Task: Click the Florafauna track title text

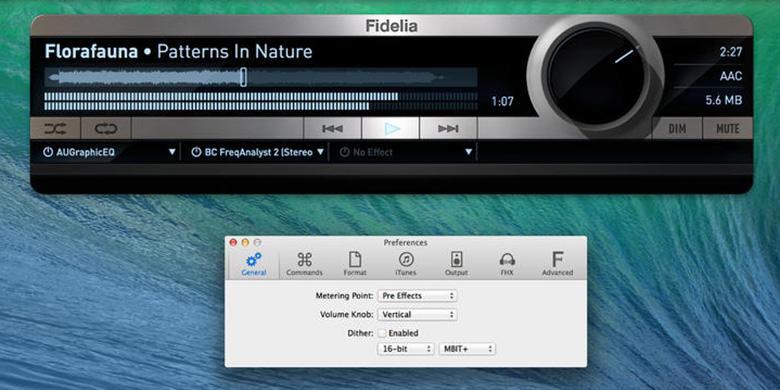Action: (x=91, y=52)
